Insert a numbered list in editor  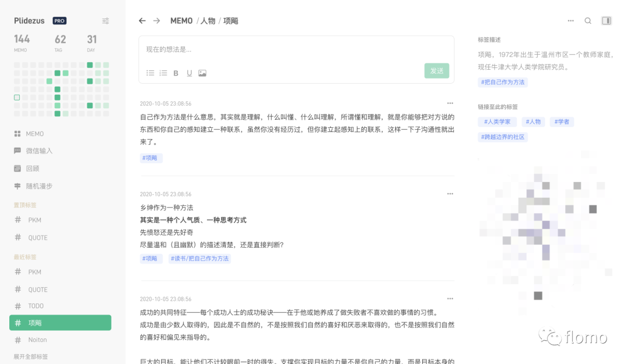coord(163,73)
